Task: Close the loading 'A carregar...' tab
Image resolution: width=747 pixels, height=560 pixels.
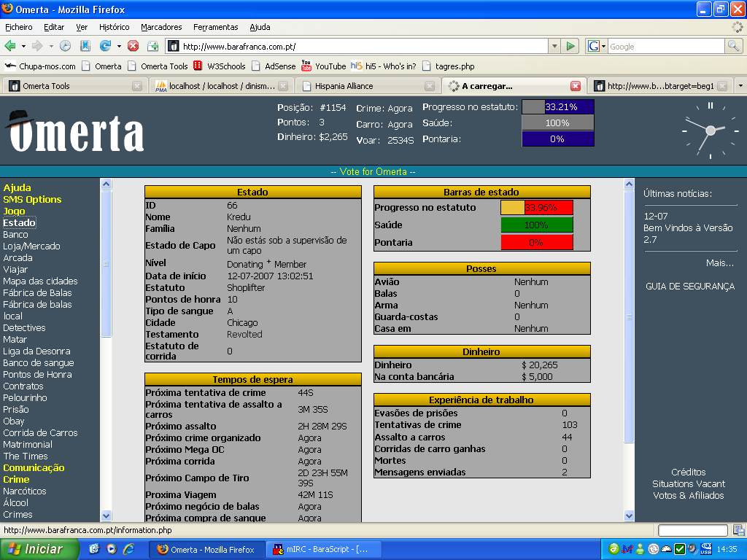Action: pos(576,86)
